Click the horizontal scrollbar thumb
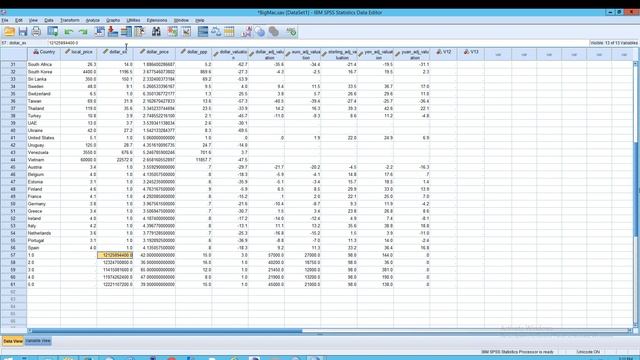Image resolution: width=640 pixels, height=360 pixels. coord(167,331)
